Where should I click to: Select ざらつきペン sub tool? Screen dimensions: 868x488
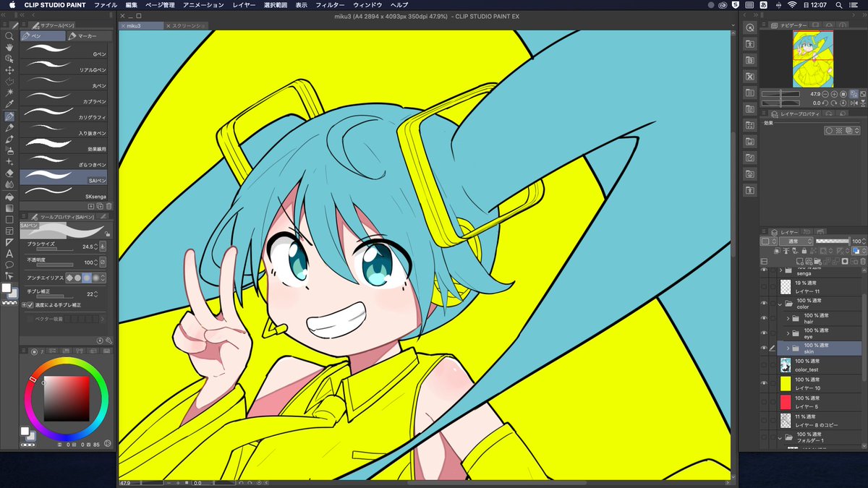click(x=65, y=160)
